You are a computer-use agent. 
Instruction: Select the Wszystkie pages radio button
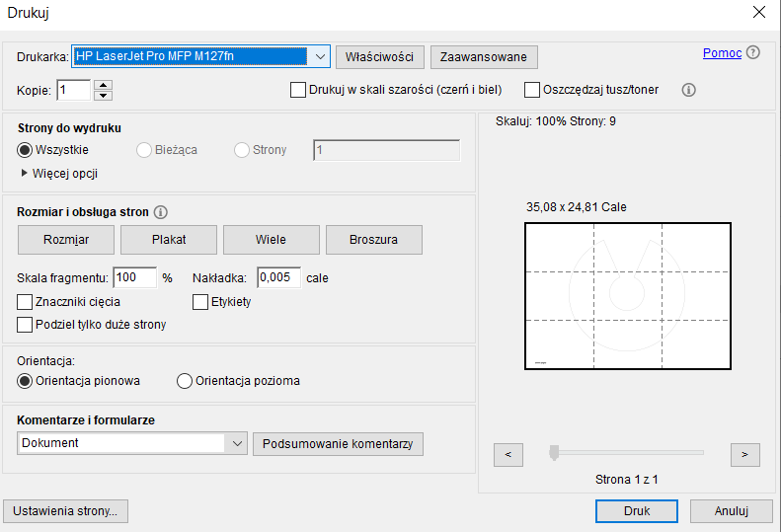point(25,150)
